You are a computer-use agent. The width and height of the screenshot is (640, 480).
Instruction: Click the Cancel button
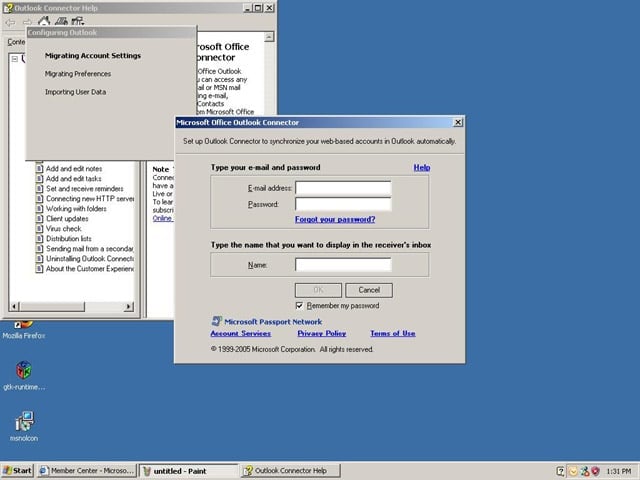tap(369, 290)
